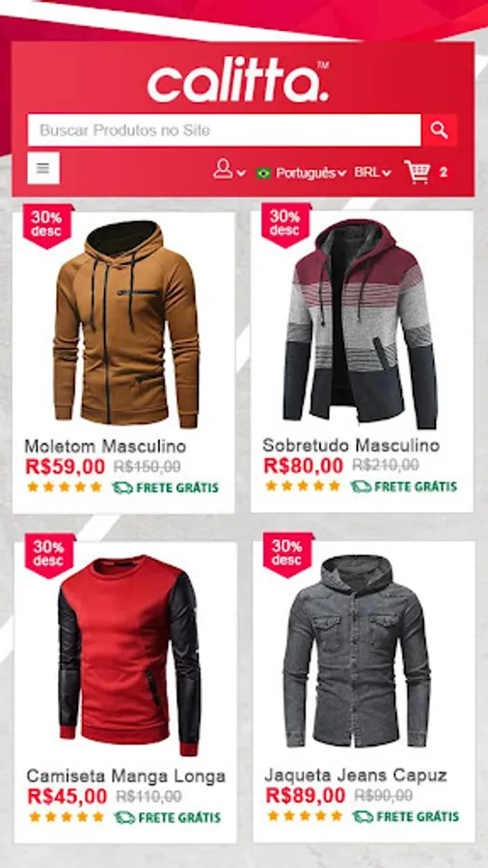Image resolution: width=488 pixels, height=868 pixels.
Task: Click the Brazil flag icon
Action: 263,174
